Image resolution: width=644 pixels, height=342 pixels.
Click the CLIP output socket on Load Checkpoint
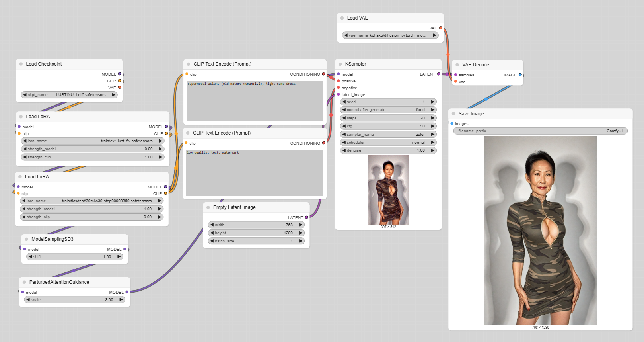(x=119, y=81)
